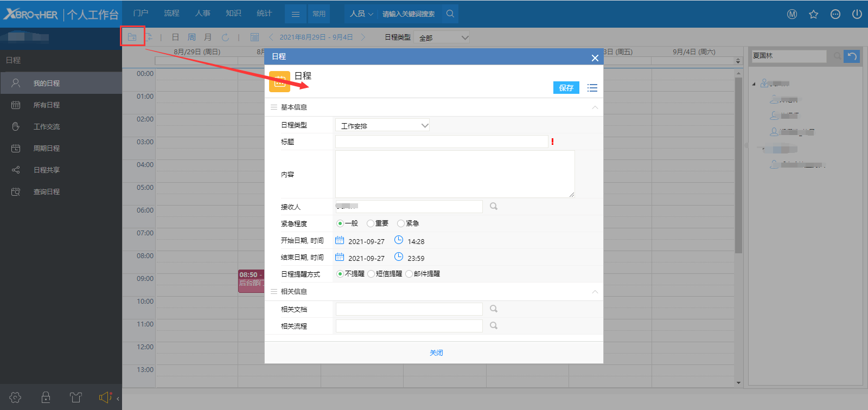Click the lock icon in bottom sidebar
Screen dimensions: 868x410
(x=46, y=398)
